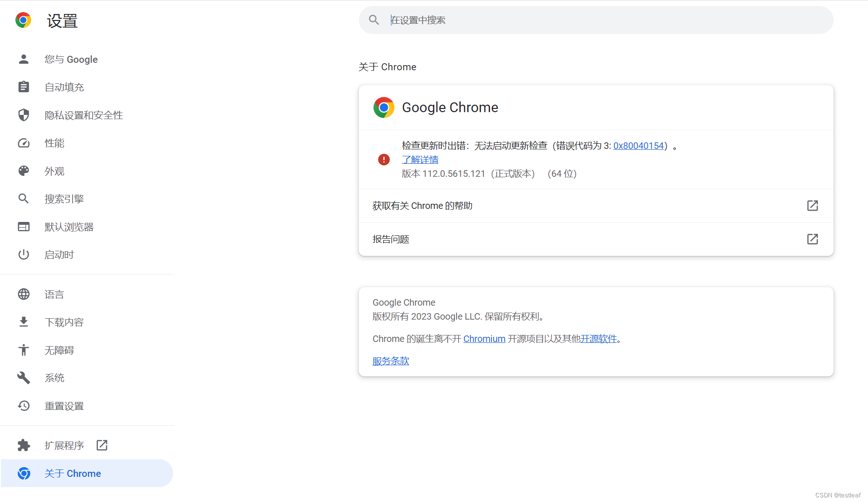Click the 了解详情 link

point(420,160)
